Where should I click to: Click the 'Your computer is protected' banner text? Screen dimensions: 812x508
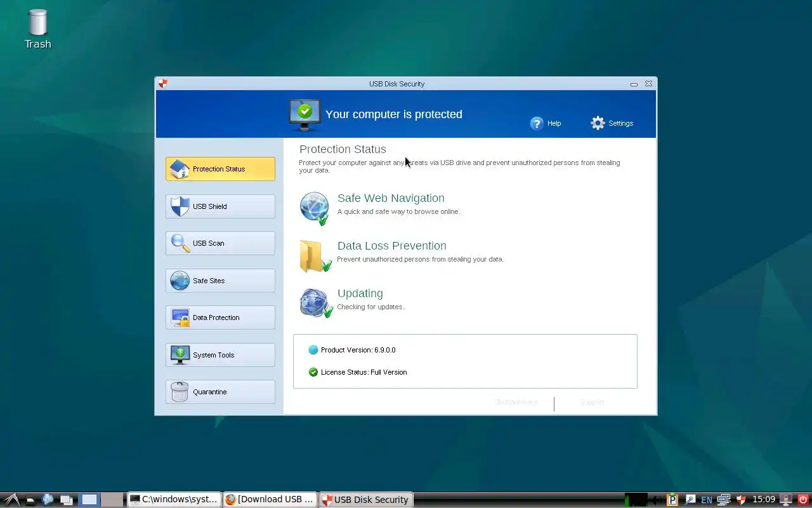[394, 114]
